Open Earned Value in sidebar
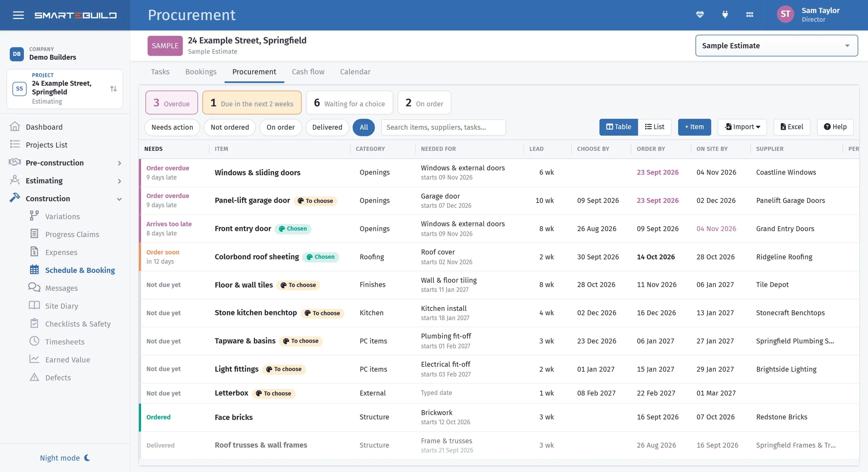The width and height of the screenshot is (868, 472). (68, 360)
